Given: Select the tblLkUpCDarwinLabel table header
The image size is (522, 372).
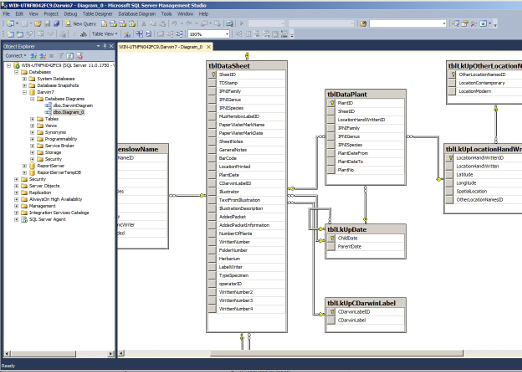Looking at the screenshot, I should click(365, 303).
